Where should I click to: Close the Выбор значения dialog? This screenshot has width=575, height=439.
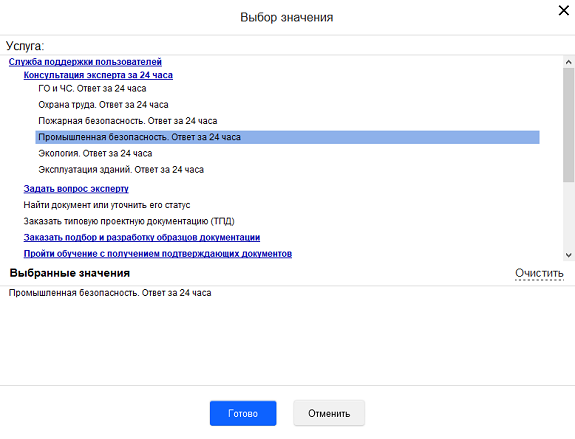564,10
